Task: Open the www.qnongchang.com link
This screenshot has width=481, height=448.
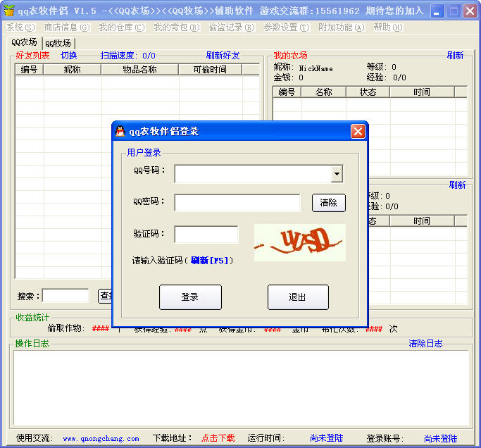Action: coord(101,438)
